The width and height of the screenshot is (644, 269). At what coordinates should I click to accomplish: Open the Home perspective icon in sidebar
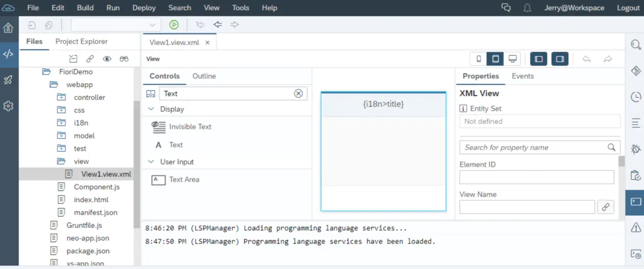8,28
